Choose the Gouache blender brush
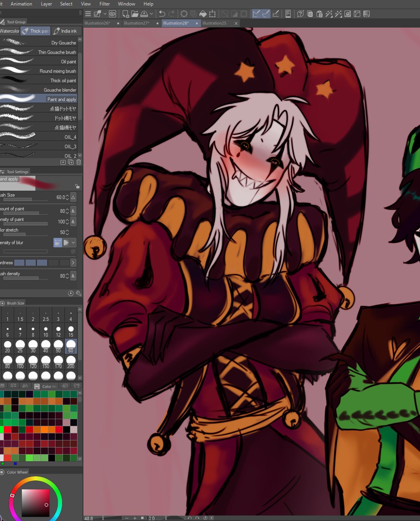420x521 pixels. coord(39,90)
